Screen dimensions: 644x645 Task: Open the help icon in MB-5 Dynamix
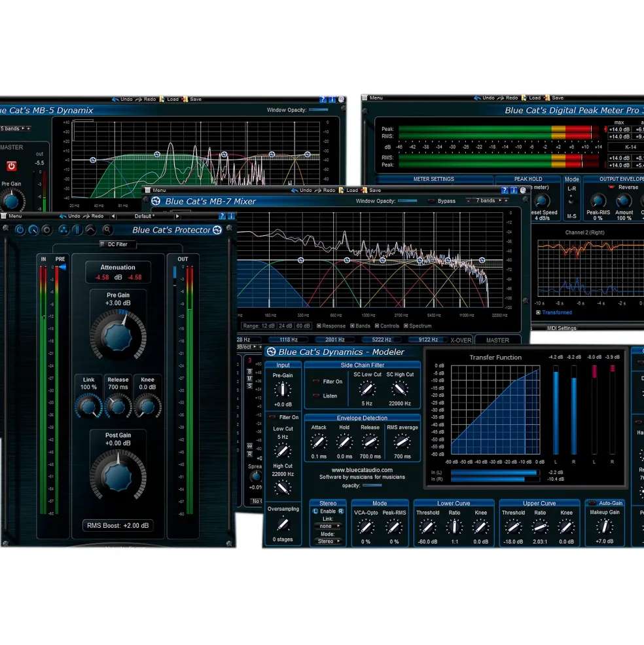pyautogui.click(x=323, y=99)
